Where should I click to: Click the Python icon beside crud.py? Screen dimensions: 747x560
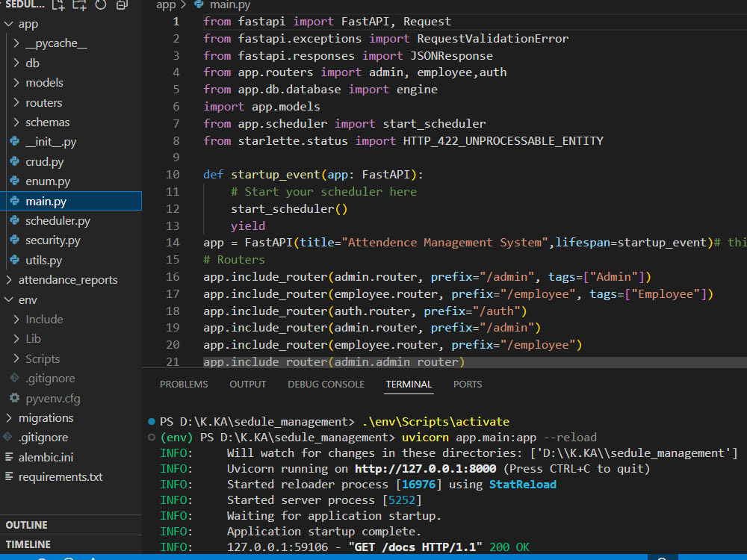point(15,161)
